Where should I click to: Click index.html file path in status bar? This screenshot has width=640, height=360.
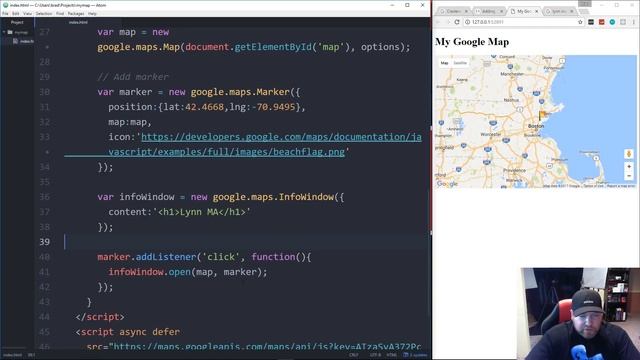(x=12, y=355)
